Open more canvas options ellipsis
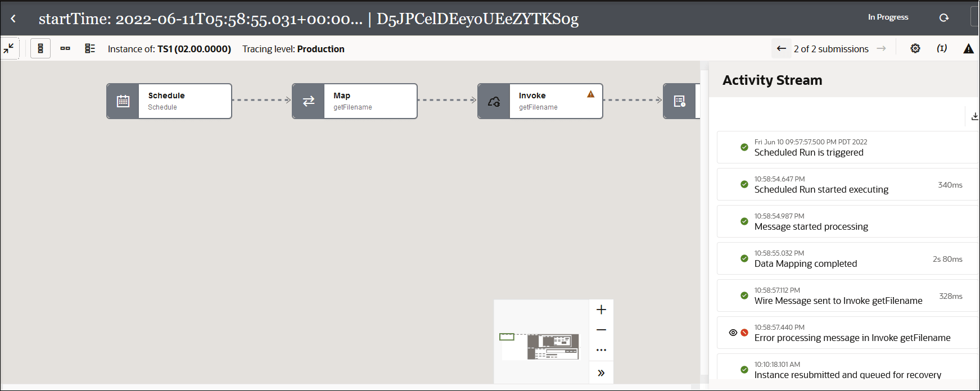The image size is (980, 391). click(x=601, y=350)
